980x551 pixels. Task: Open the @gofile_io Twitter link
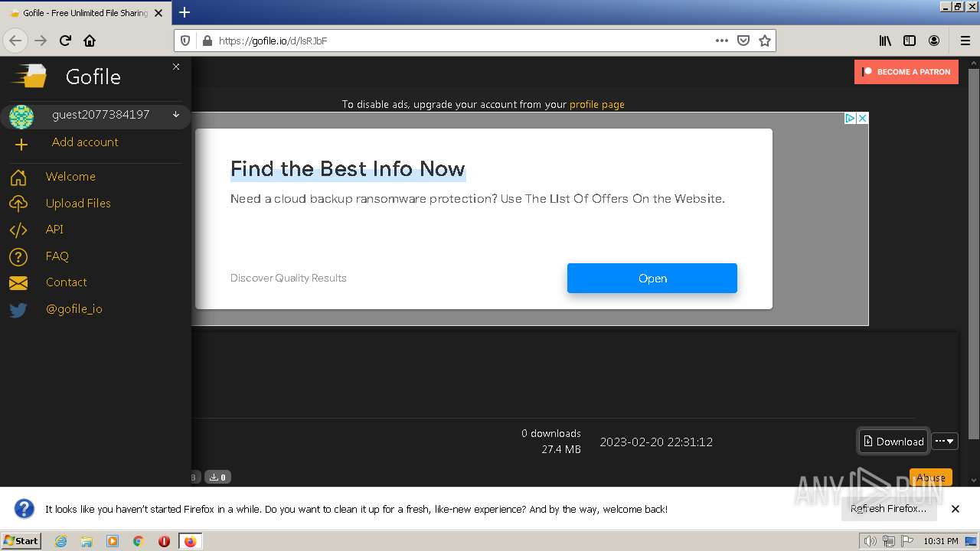point(74,309)
